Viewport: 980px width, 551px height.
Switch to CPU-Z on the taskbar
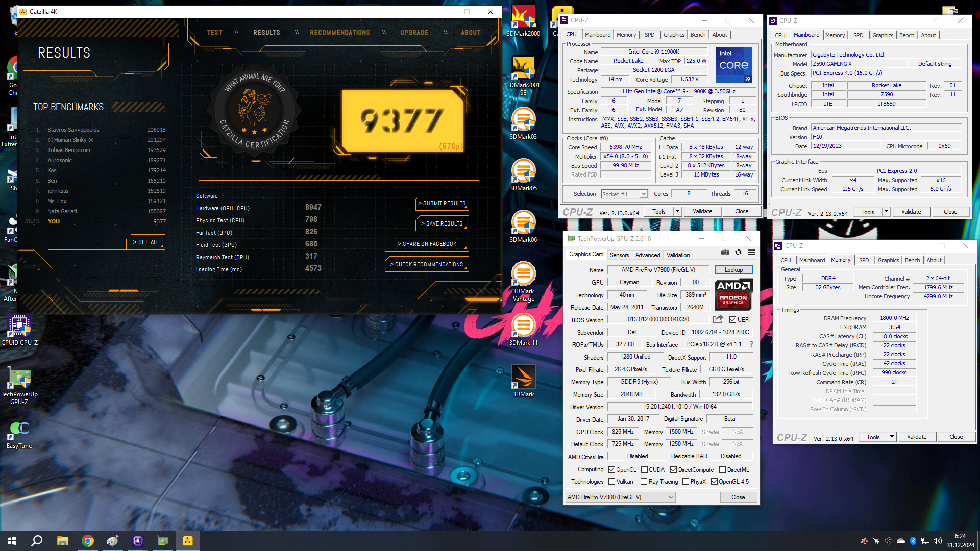(137, 541)
